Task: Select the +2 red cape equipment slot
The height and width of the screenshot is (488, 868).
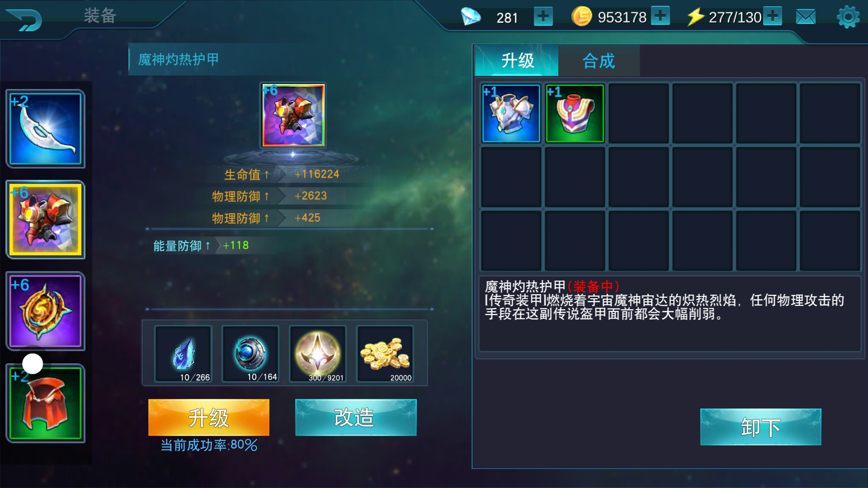Action: (x=45, y=403)
